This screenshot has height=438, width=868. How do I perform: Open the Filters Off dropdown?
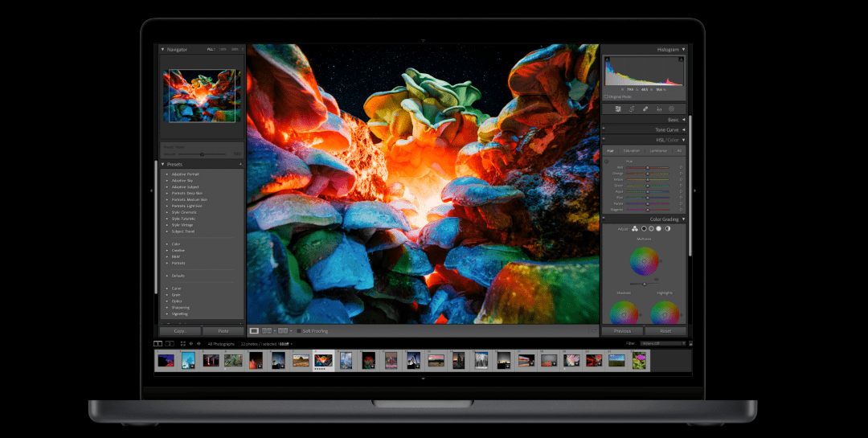(663, 344)
